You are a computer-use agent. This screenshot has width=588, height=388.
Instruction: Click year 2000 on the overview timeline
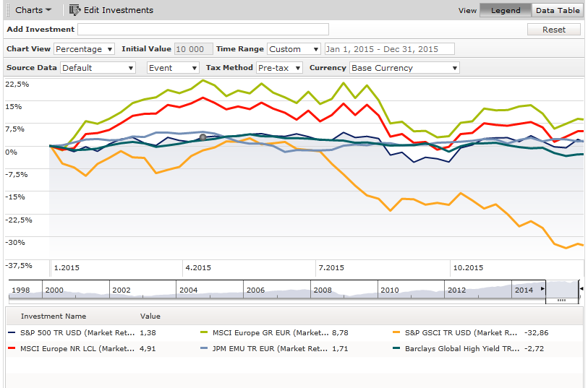54,290
